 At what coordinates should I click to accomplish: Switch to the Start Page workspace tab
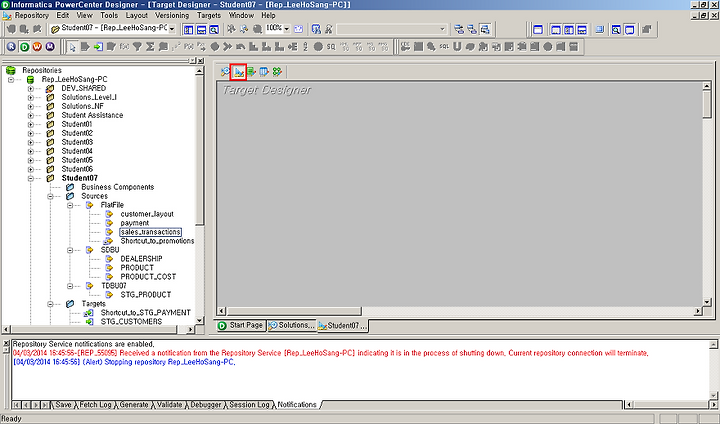click(x=241, y=325)
